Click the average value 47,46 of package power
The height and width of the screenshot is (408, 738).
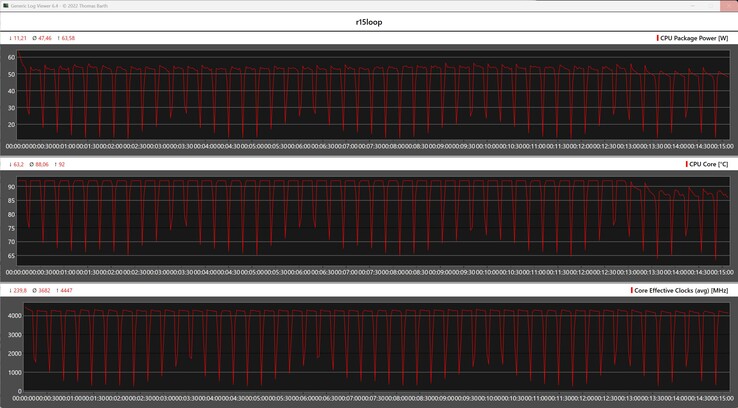[42, 38]
